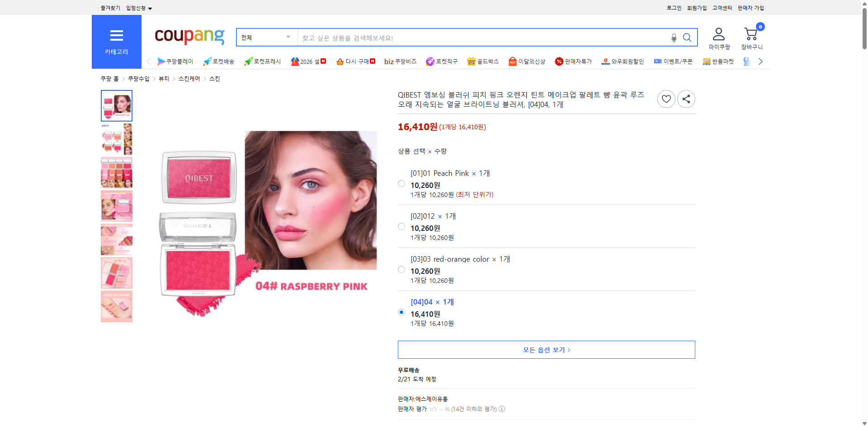Add product to wishlist with heart icon
The image size is (868, 427).
(666, 99)
